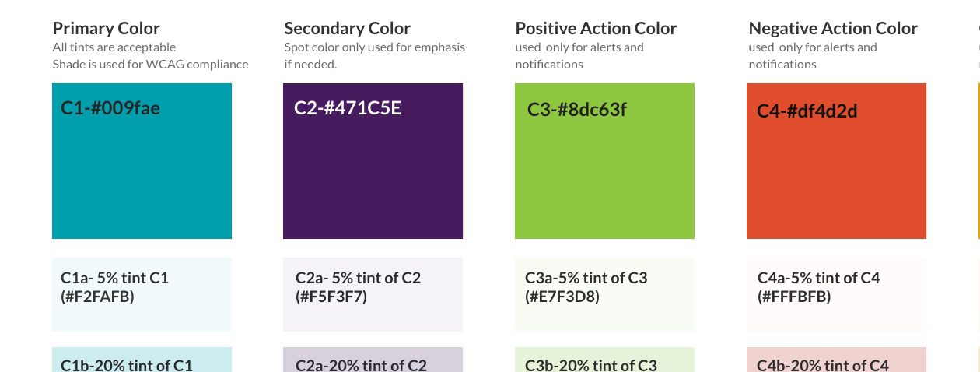Click the 20% tint of C2 swatch

coord(373,360)
